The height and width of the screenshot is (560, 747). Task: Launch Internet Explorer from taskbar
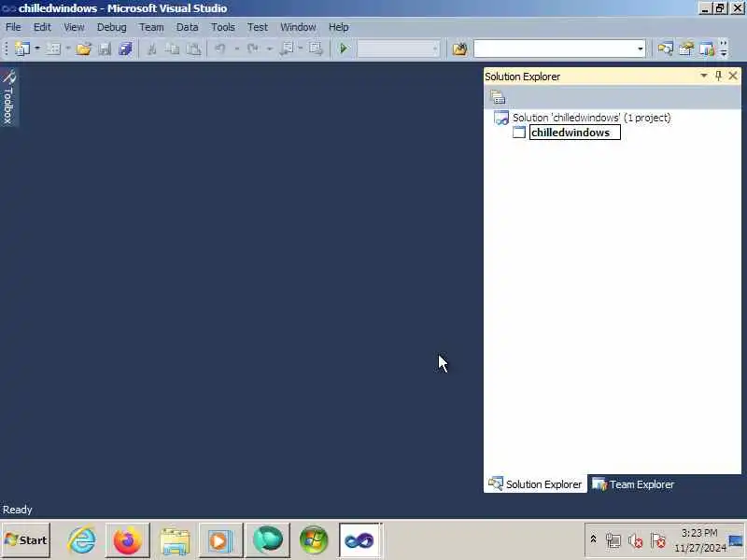pos(82,540)
